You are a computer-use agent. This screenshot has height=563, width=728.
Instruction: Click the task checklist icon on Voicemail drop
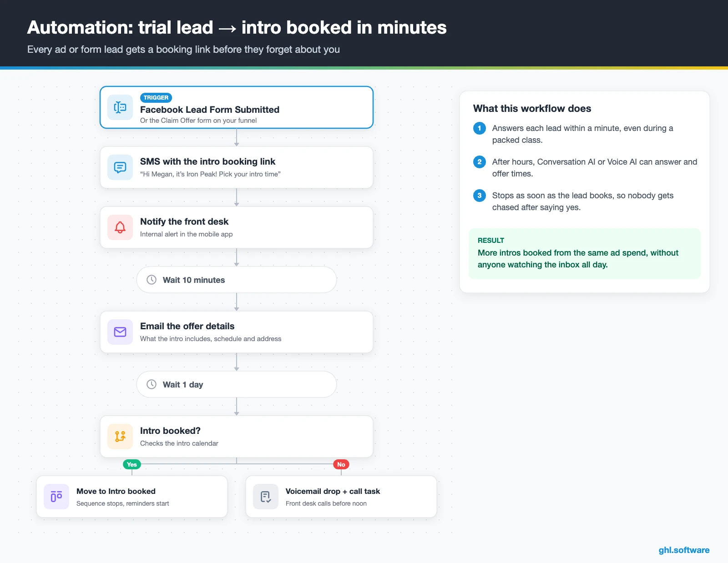(266, 497)
